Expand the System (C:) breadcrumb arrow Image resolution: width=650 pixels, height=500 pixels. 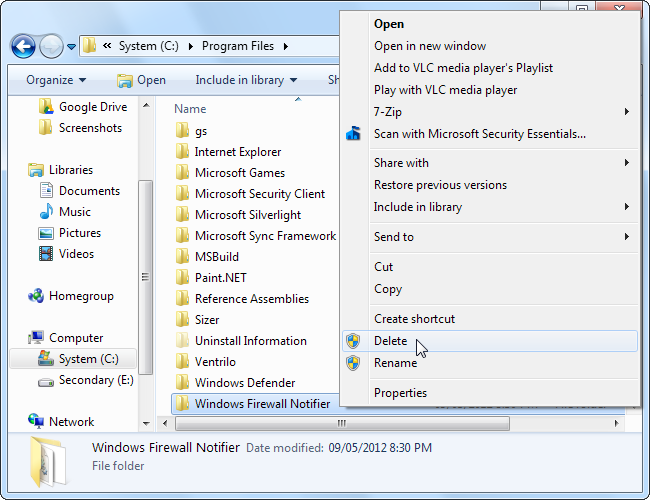click(191, 46)
